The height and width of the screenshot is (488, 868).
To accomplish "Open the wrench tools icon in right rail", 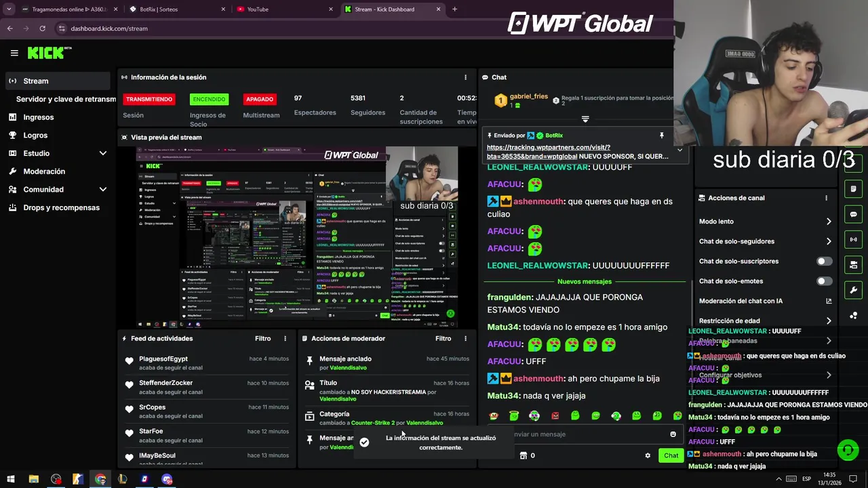I will [854, 290].
